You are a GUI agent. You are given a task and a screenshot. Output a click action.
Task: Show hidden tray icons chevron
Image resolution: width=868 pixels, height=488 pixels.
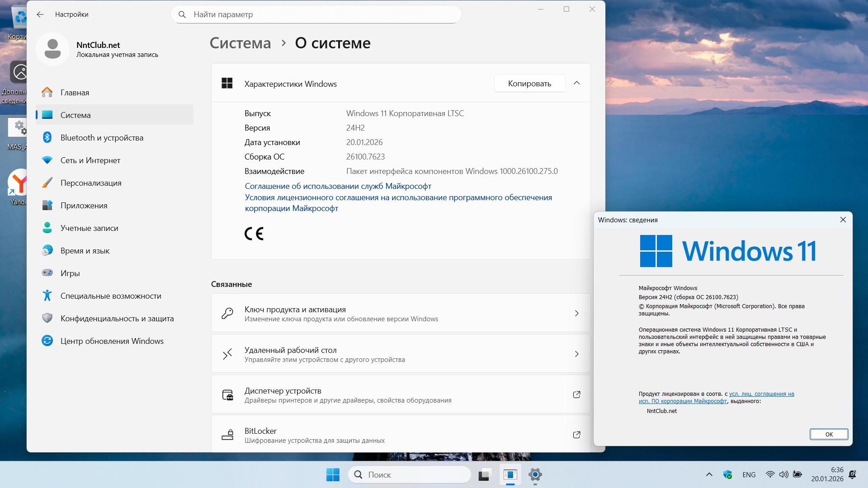[x=709, y=474]
